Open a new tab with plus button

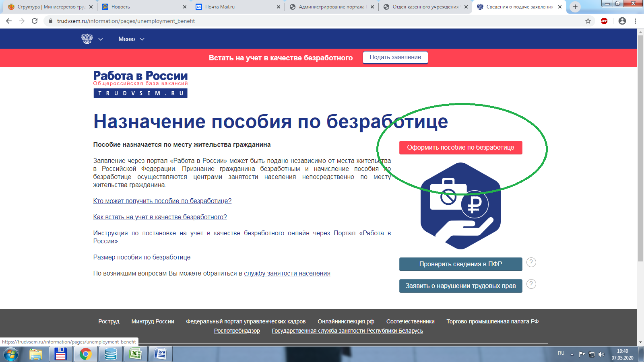[x=575, y=7]
